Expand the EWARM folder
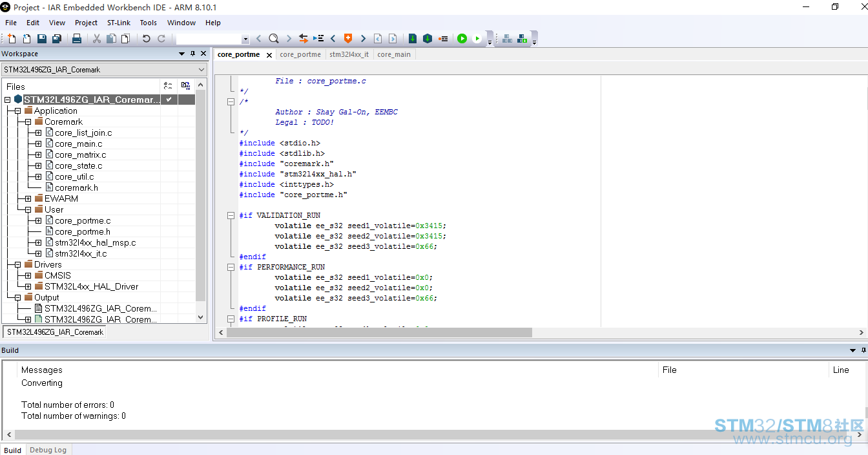The image size is (868, 455). coord(28,198)
